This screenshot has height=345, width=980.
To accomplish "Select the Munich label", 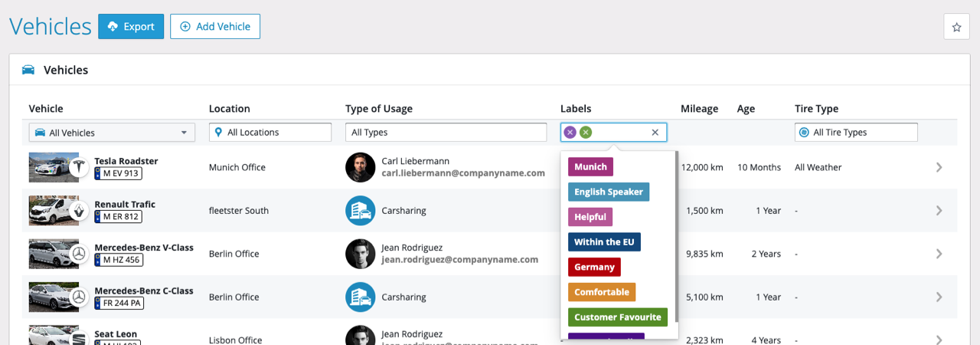I will [590, 166].
